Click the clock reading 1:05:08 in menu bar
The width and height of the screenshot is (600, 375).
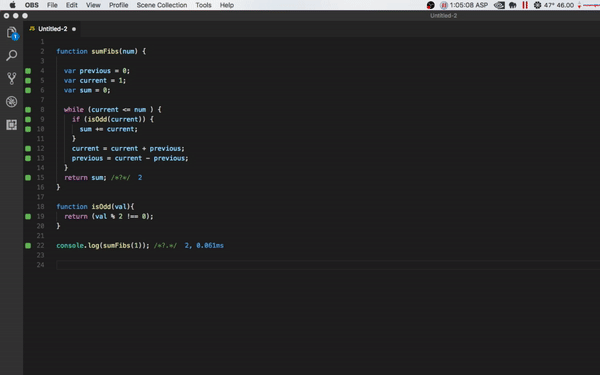click(x=469, y=5)
